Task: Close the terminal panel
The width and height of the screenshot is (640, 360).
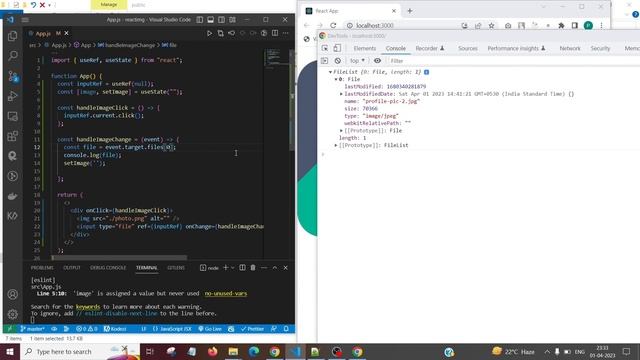Action: [x=286, y=268]
